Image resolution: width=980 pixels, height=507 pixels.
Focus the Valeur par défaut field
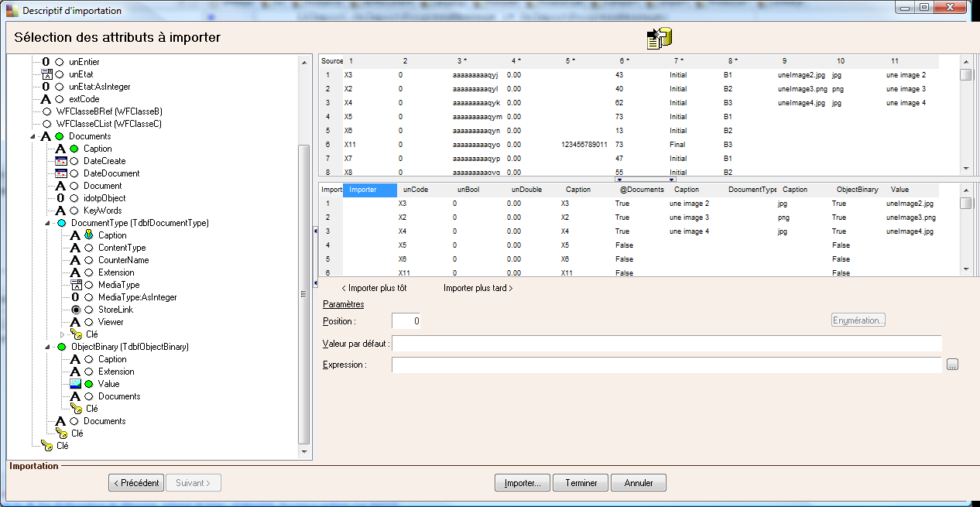[x=666, y=343]
